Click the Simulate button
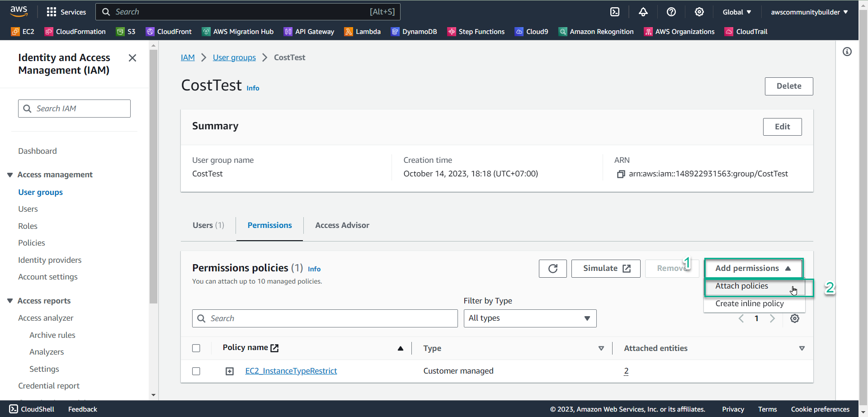The width and height of the screenshot is (868, 417). click(x=606, y=269)
